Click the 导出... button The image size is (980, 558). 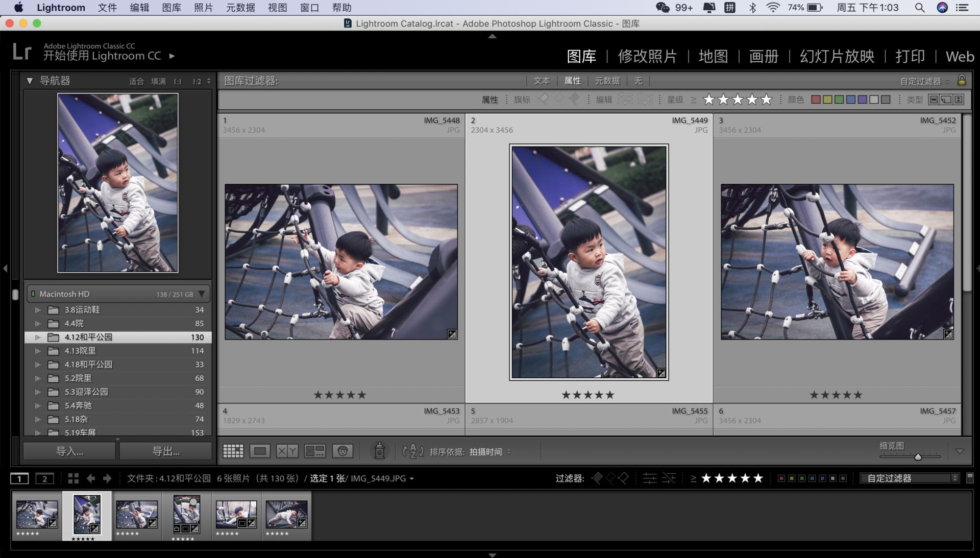(165, 451)
